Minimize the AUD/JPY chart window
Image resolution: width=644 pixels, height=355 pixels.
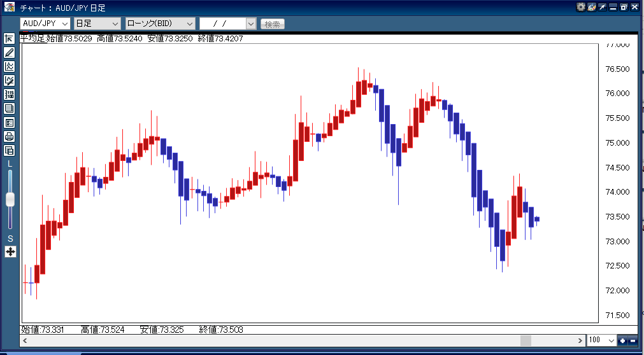pos(613,8)
